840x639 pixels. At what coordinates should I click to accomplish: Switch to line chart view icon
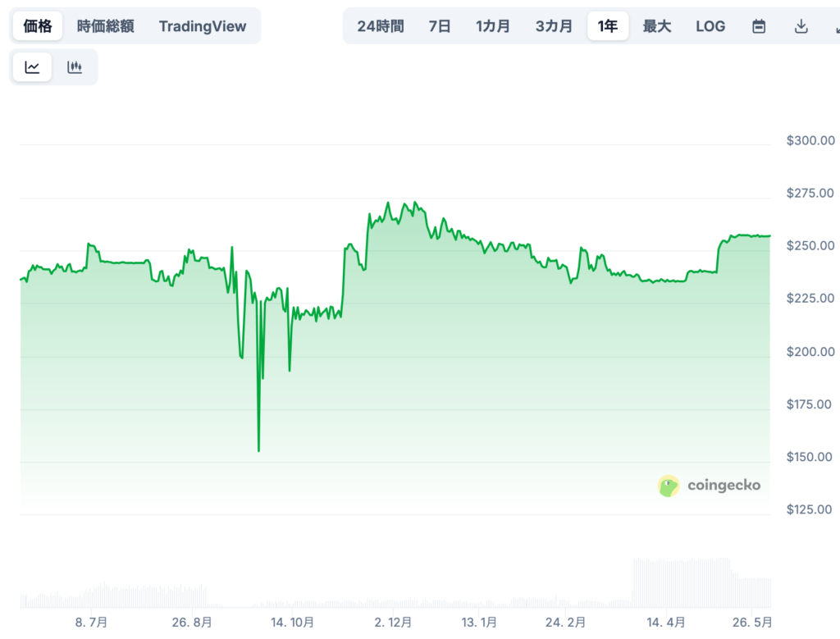(32, 67)
